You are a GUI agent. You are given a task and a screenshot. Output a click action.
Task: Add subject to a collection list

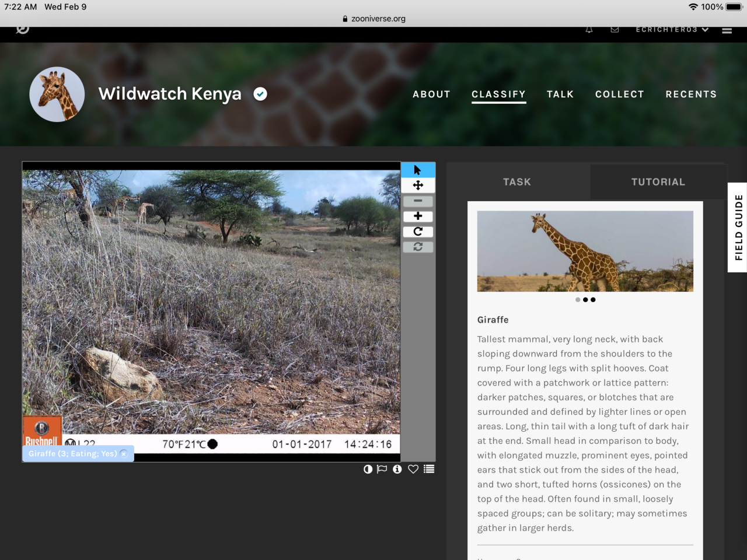[429, 469]
